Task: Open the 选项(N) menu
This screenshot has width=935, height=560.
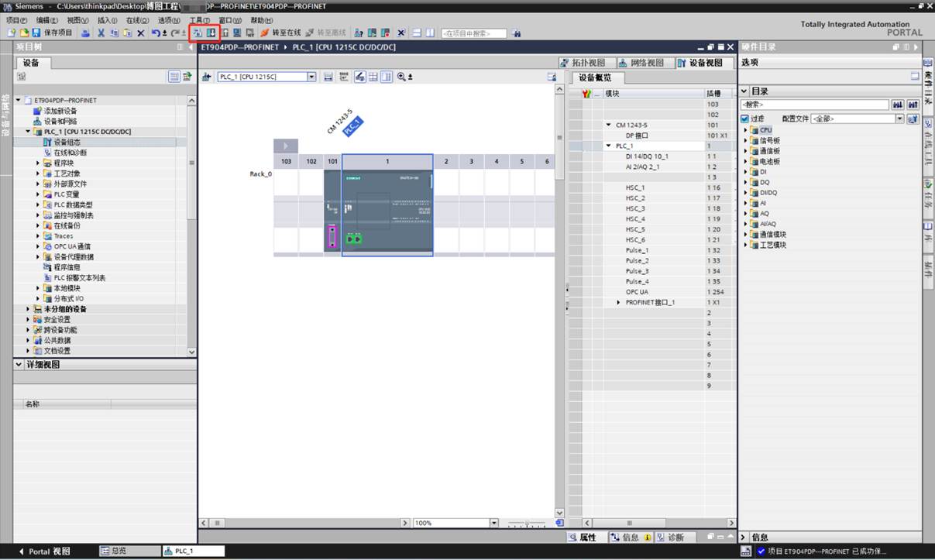Action: [169, 20]
